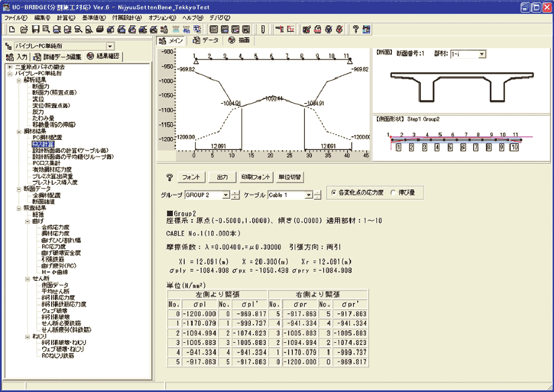Collapse the 断面データ tree node
Viewport: 554px width, 392px height.
pyautogui.click(x=19, y=189)
